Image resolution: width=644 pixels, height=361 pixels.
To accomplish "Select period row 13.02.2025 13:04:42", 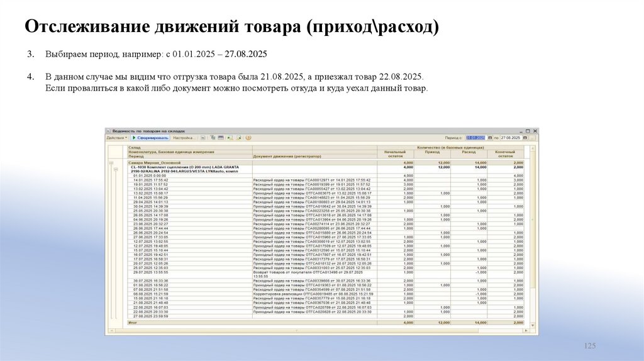I will click(x=326, y=189).
